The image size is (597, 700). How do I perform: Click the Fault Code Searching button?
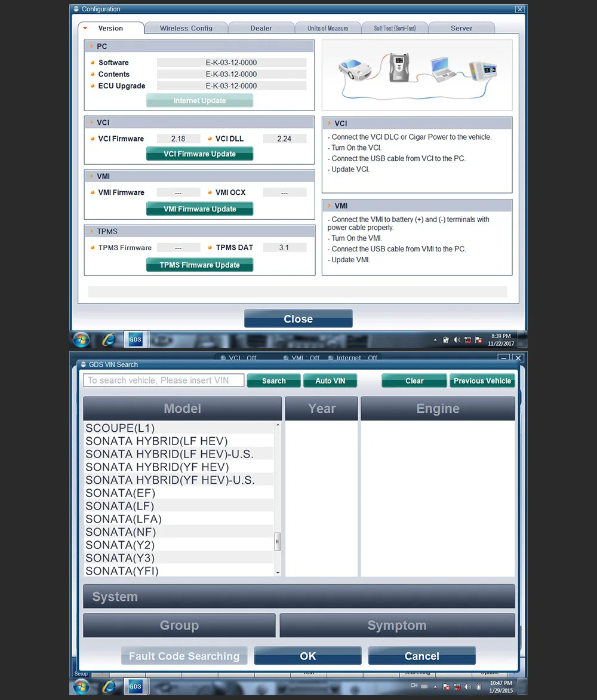(x=184, y=656)
